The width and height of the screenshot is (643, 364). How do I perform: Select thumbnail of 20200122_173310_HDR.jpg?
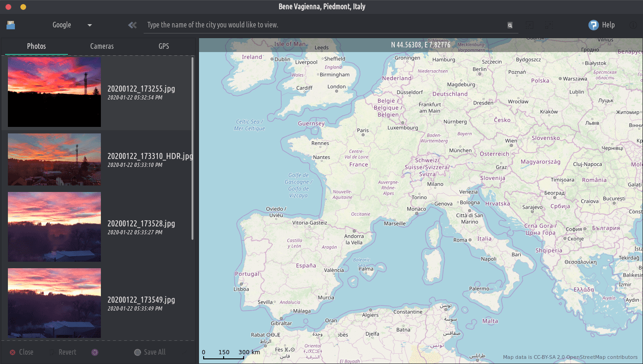[x=54, y=159]
